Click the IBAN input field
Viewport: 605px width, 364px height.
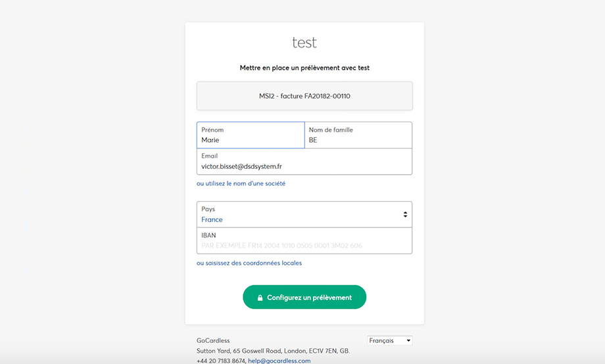pyautogui.click(x=304, y=246)
